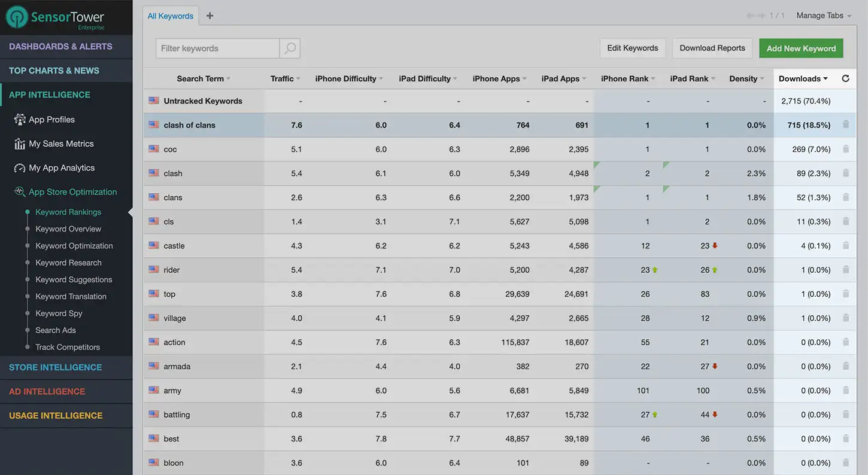Click the My Sales Metrics chart icon
This screenshot has width=868, height=475.
coord(20,144)
